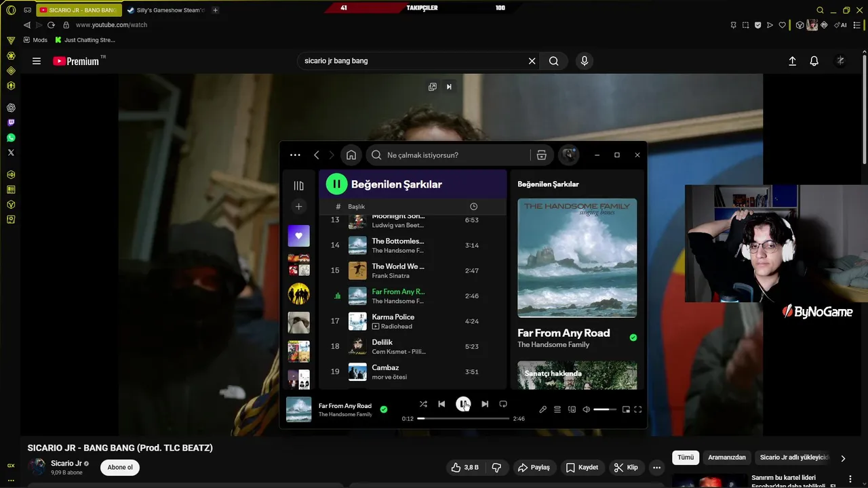Open Spotify Home

point(351,155)
